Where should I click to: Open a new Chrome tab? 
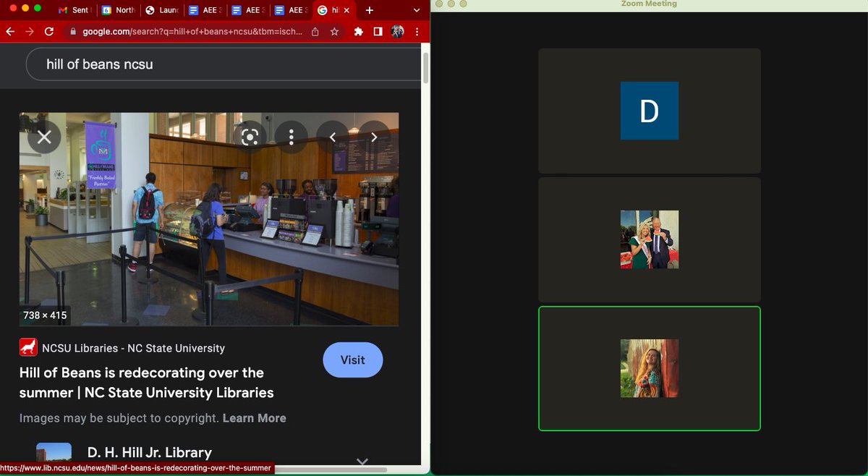tap(370, 10)
